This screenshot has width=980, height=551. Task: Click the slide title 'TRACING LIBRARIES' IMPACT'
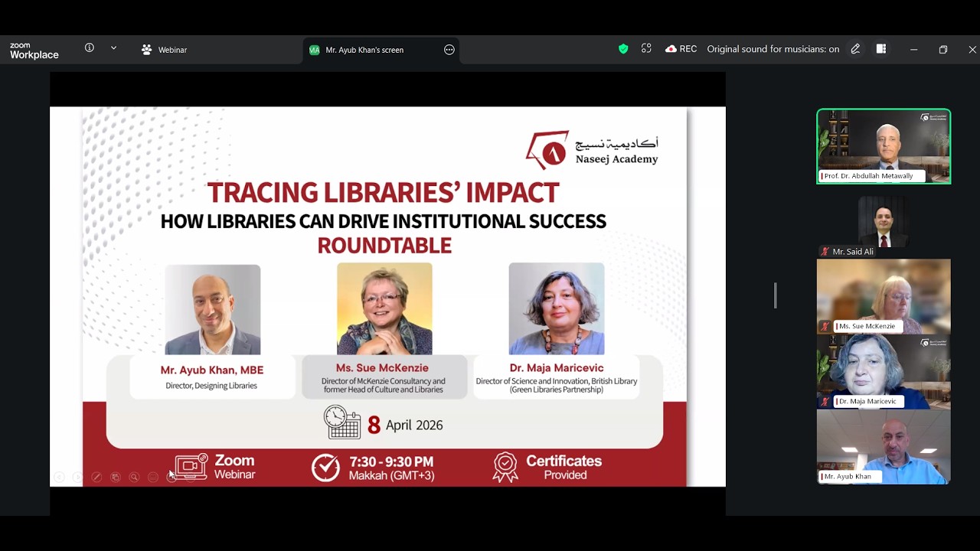[x=383, y=192]
